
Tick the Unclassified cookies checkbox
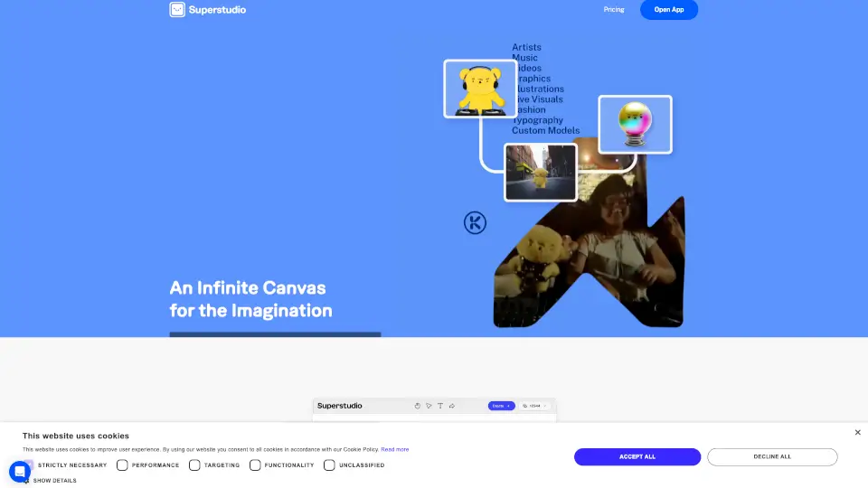pyautogui.click(x=329, y=465)
